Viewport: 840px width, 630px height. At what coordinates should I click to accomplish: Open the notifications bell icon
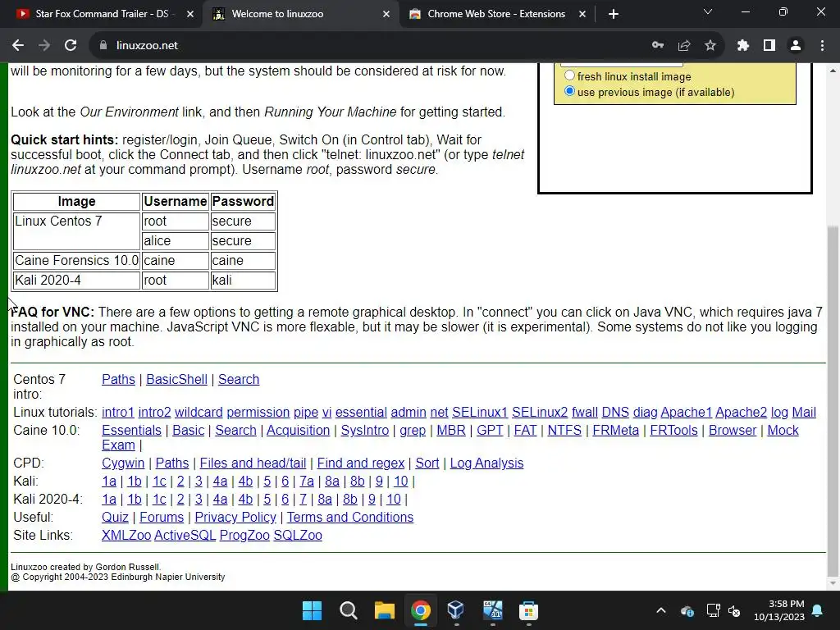818,610
